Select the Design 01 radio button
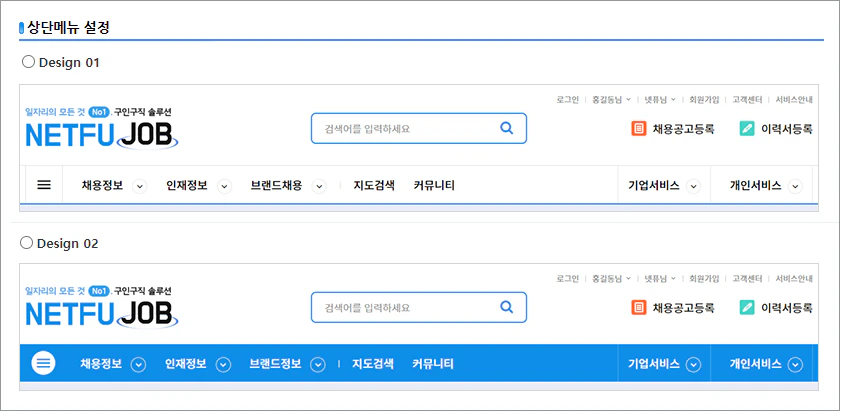The width and height of the screenshot is (841, 411). [28, 62]
